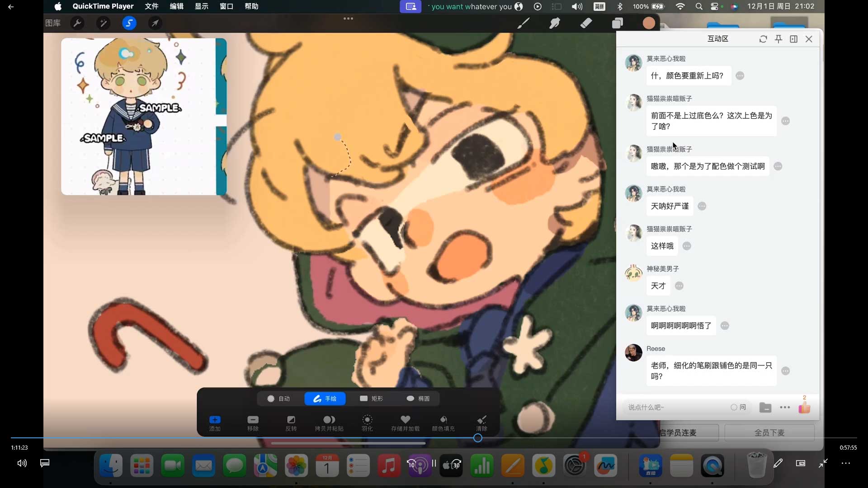Switch selection mode to 自动
This screenshot has height=488, width=868.
278,399
